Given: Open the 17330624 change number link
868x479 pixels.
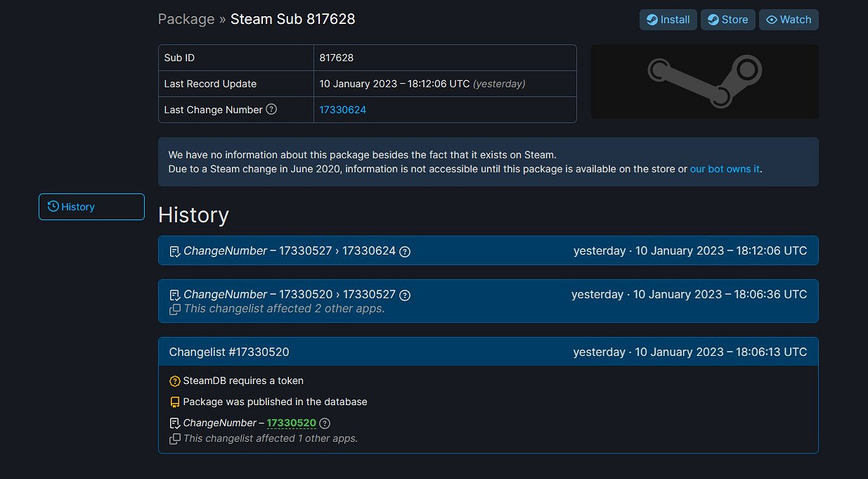Looking at the screenshot, I should tap(342, 110).
